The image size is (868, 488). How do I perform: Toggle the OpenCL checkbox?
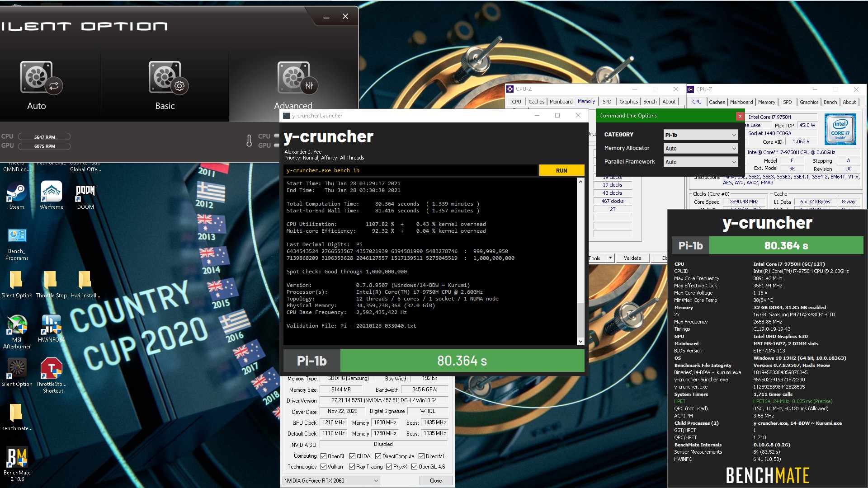323,456
